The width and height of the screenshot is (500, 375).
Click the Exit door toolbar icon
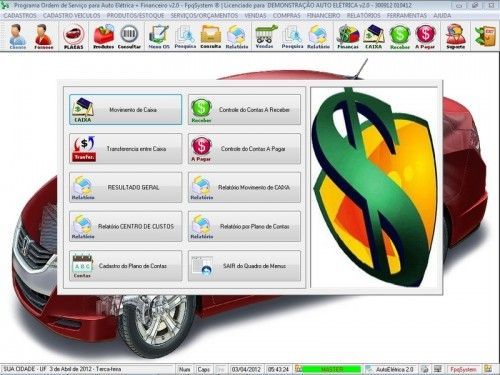click(485, 36)
